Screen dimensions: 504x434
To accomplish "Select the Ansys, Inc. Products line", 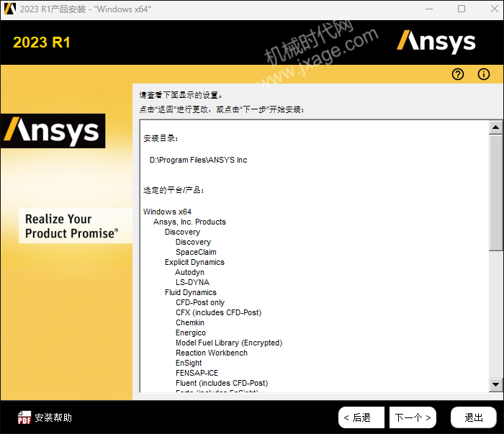I will (x=189, y=222).
